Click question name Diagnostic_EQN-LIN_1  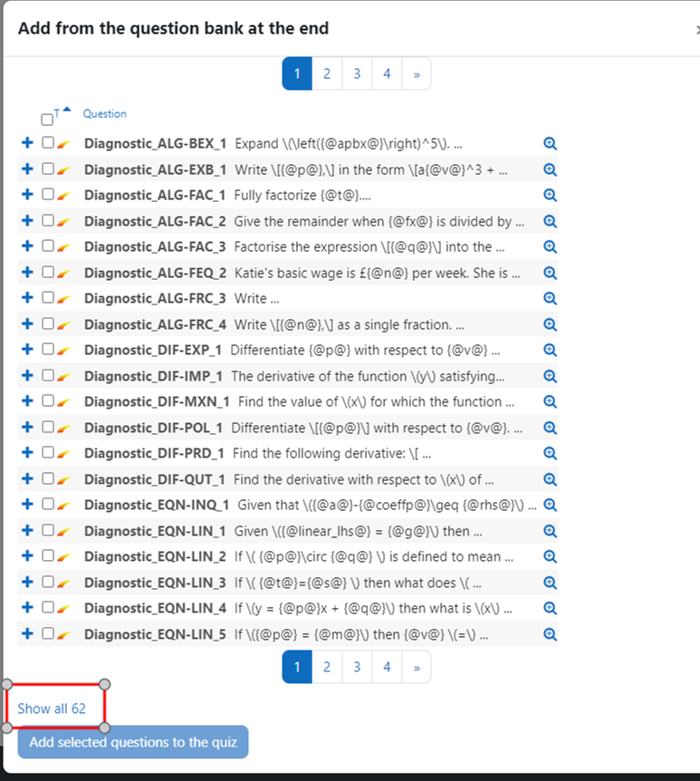155,531
